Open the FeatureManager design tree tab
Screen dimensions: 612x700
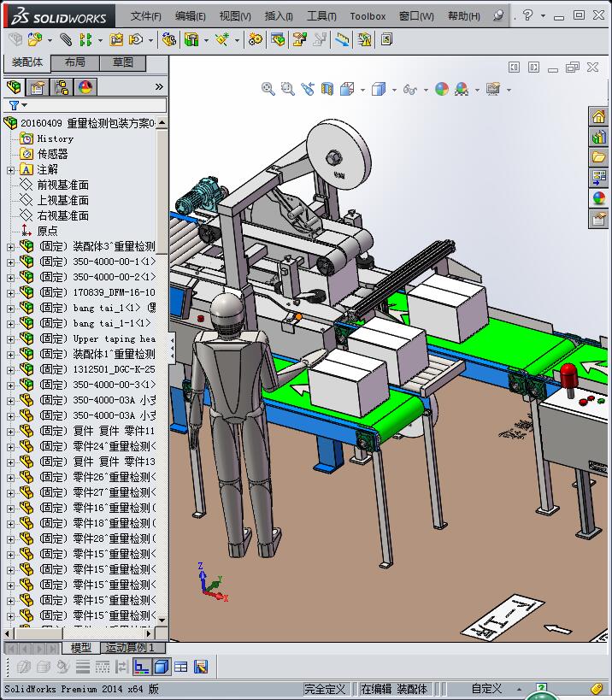[14, 86]
